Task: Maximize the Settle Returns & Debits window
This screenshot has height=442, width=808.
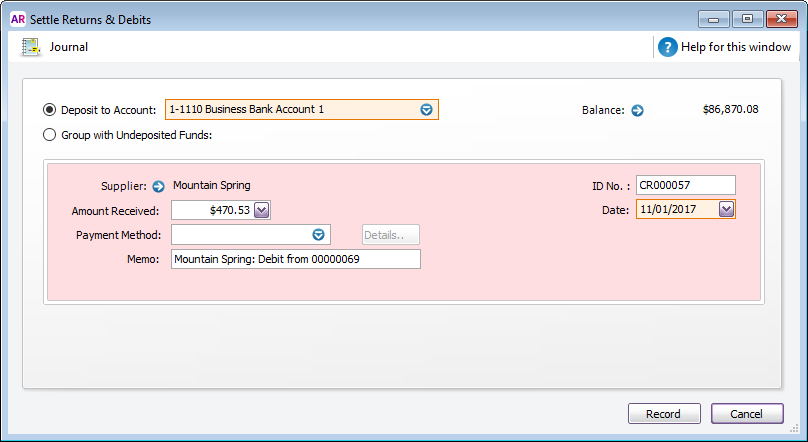Action: point(746,19)
